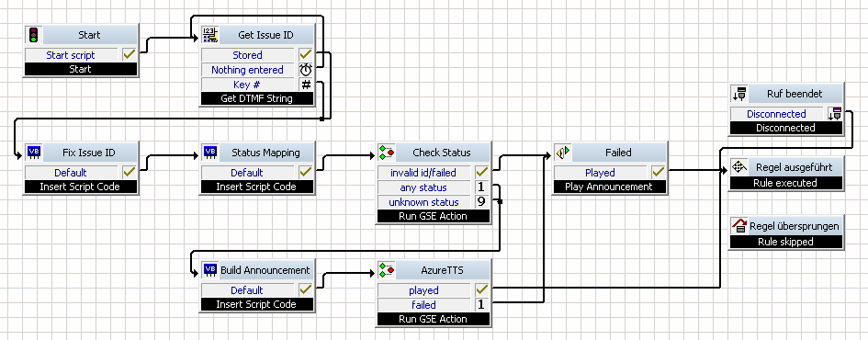Select the Regel übersprungen block title
868x340 pixels.
coord(795,225)
